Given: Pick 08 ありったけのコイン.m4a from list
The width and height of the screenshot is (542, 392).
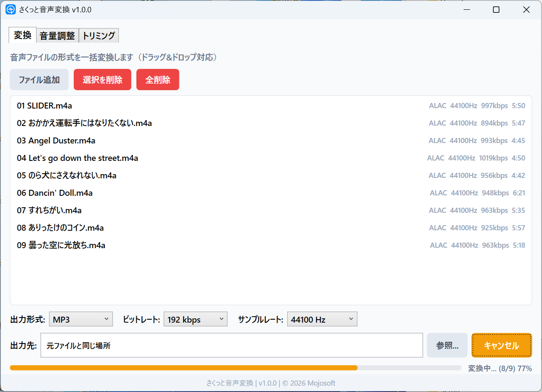Looking at the screenshot, I should pyautogui.click(x=61, y=228).
